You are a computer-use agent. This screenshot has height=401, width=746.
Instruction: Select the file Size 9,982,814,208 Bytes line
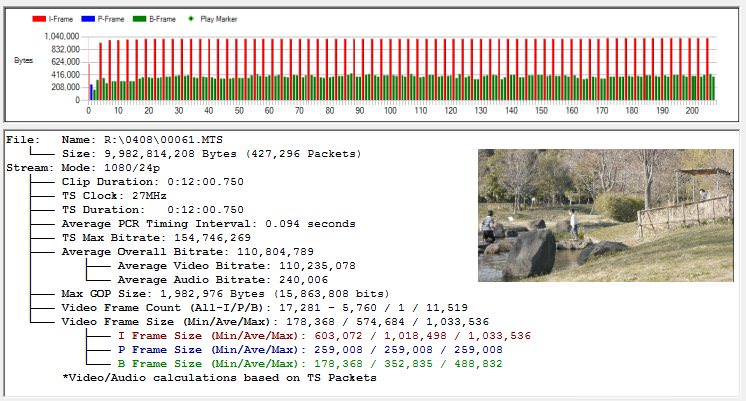click(x=211, y=154)
